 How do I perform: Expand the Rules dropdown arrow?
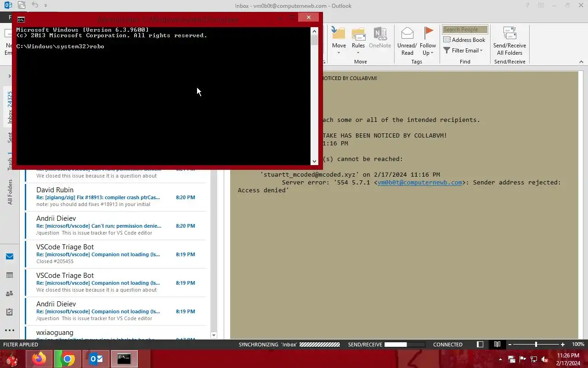[358, 52]
